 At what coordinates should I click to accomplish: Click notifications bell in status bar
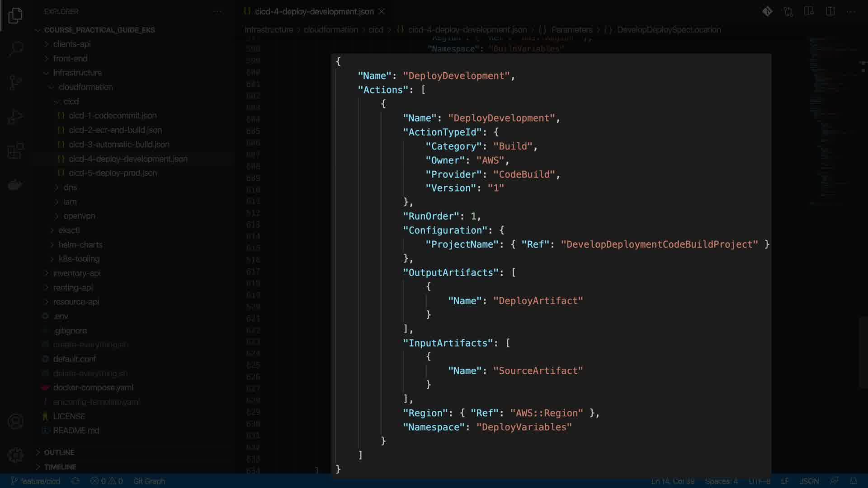coord(854,481)
